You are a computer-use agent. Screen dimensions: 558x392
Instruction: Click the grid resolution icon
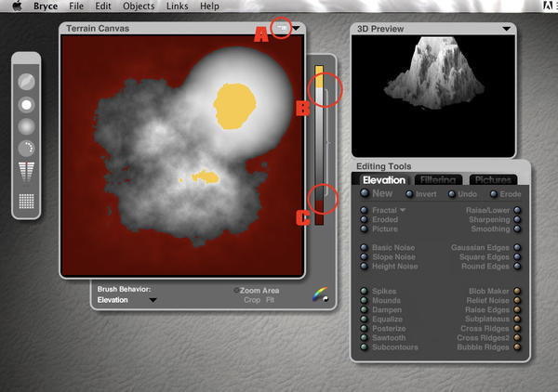point(26,202)
